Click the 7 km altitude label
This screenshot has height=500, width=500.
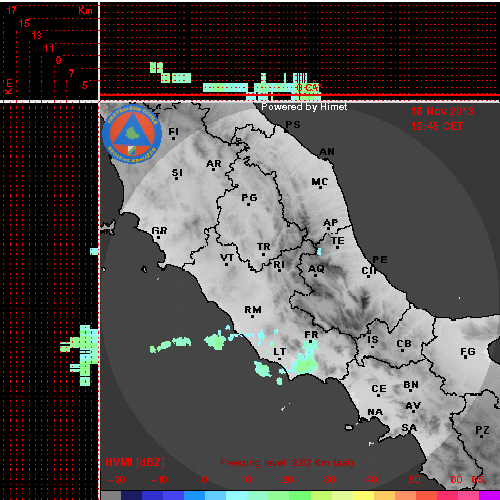pos(71,73)
